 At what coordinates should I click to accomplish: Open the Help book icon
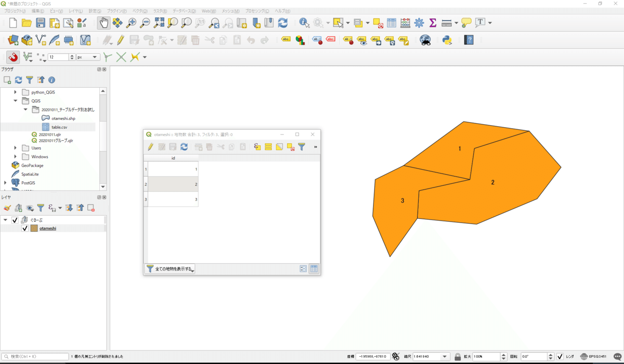(x=469, y=40)
